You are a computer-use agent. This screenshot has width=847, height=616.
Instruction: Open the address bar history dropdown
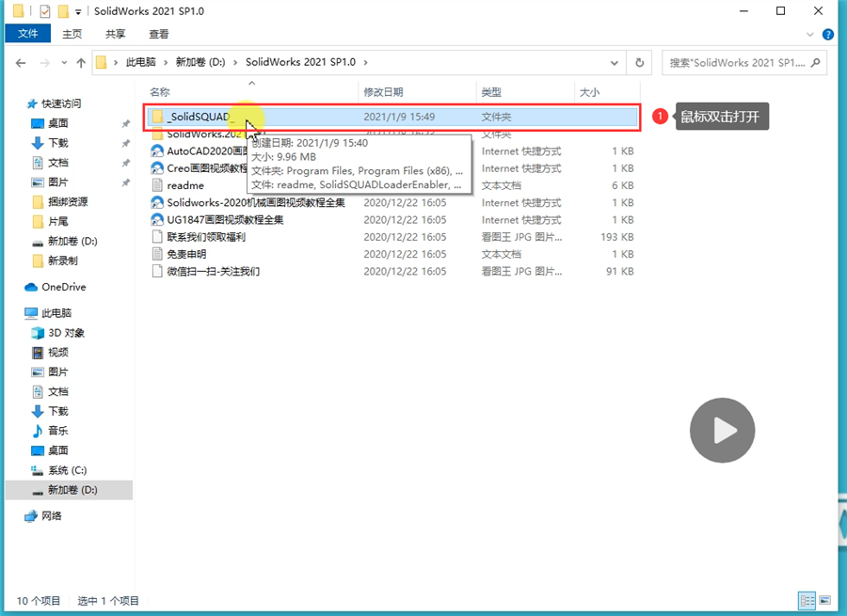(x=615, y=63)
